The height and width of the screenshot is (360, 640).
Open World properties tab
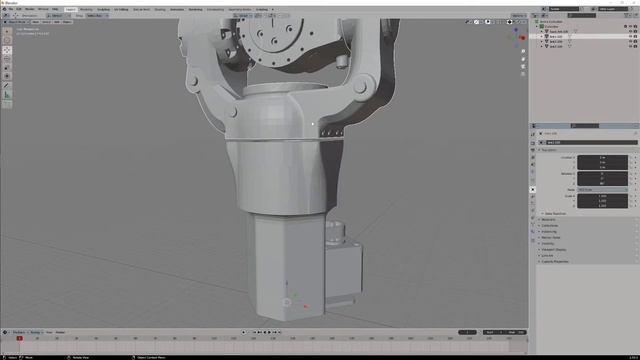[533, 172]
